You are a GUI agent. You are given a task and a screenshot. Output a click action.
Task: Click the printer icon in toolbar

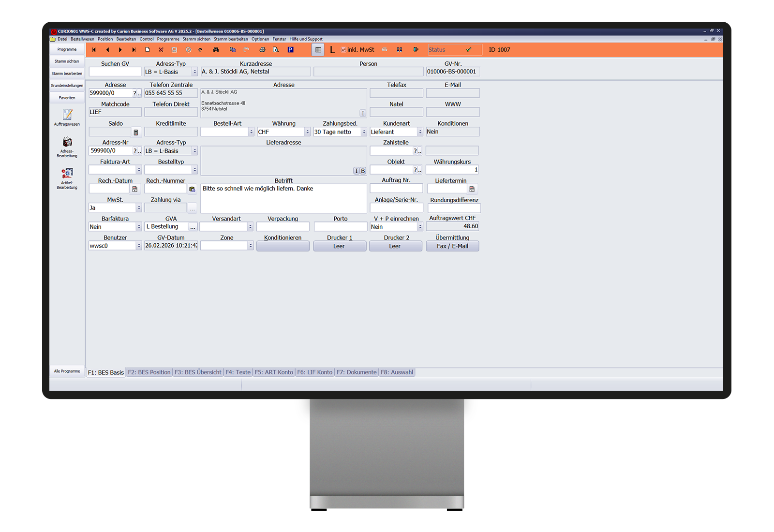(262, 50)
